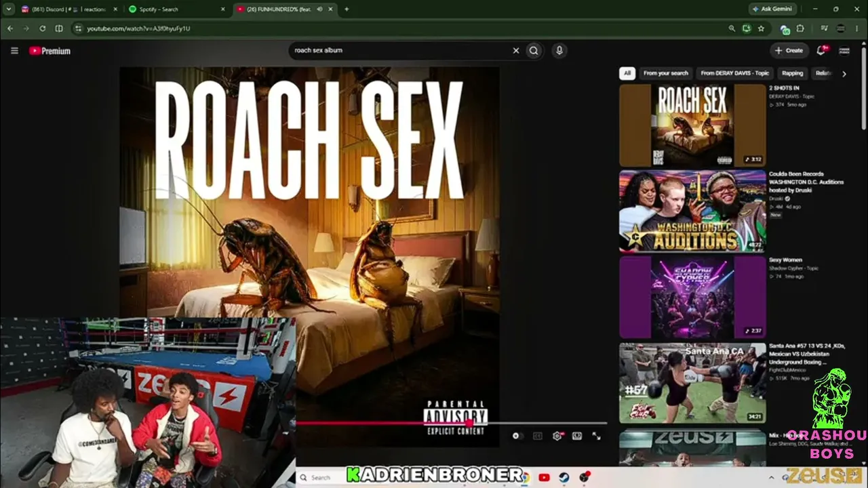Viewport: 868px width, 488px height.
Task: Open the Windows taskbar Search box
Action: click(x=323, y=478)
